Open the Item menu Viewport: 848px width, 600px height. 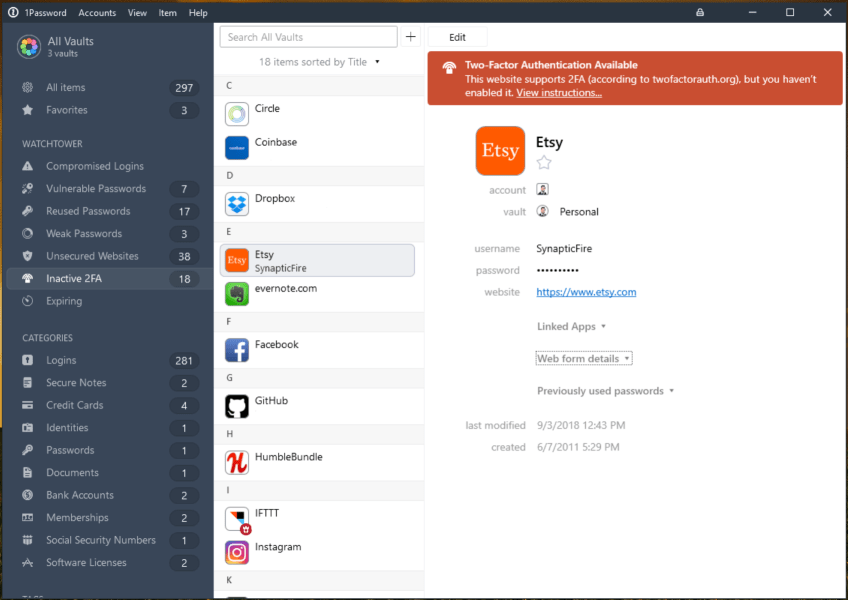[167, 13]
